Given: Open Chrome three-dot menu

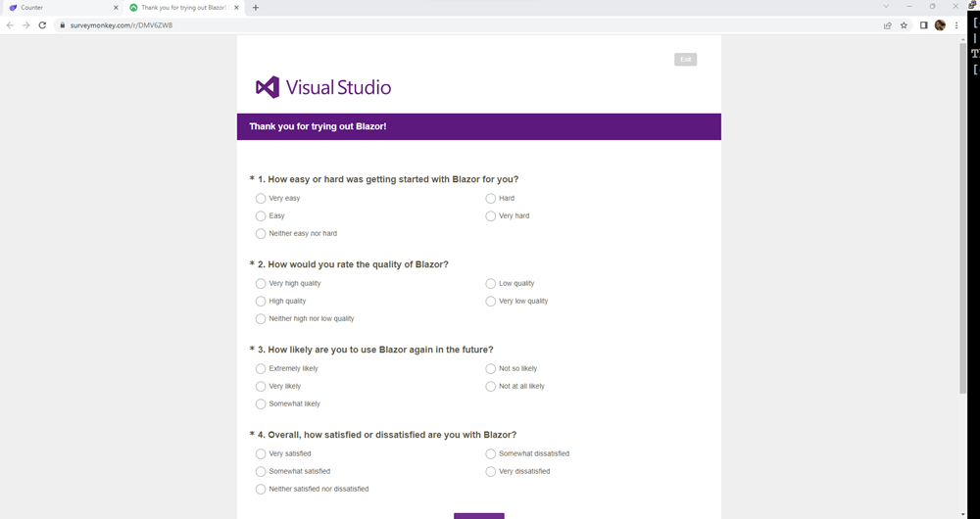Looking at the screenshot, I should 956,25.
